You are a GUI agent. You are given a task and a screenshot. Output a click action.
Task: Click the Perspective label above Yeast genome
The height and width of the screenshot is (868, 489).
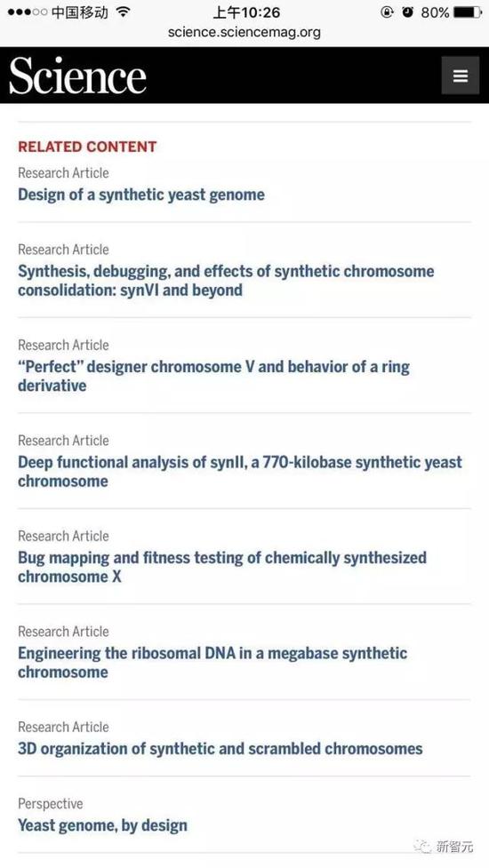click(x=51, y=804)
